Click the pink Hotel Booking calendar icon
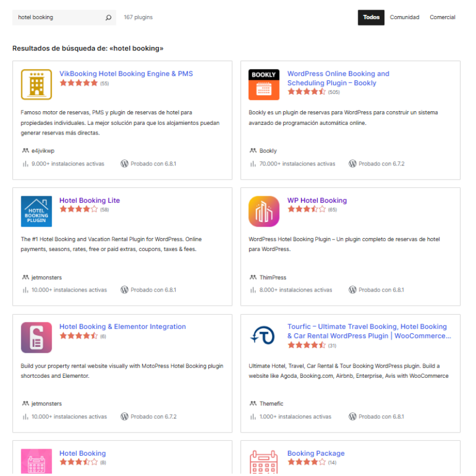 36,461
